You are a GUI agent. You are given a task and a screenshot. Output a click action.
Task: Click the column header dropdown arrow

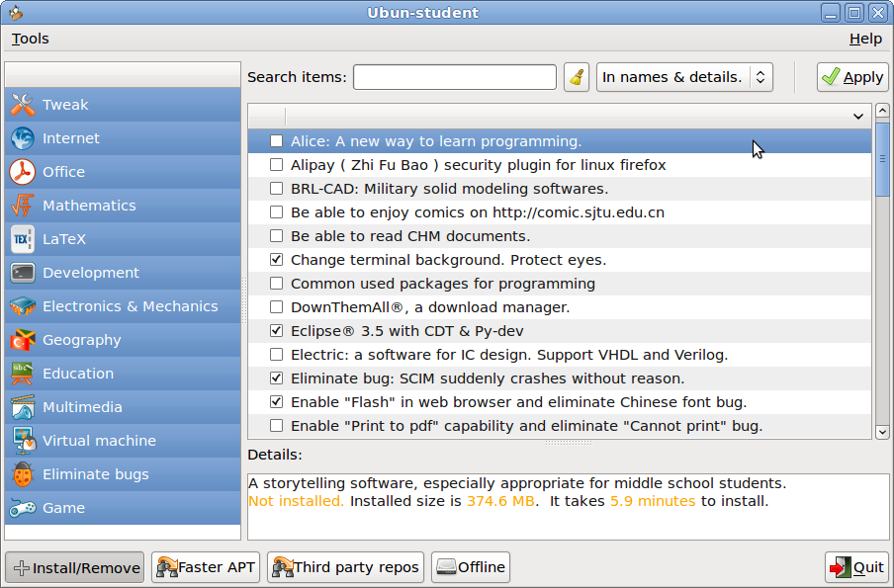point(858,118)
